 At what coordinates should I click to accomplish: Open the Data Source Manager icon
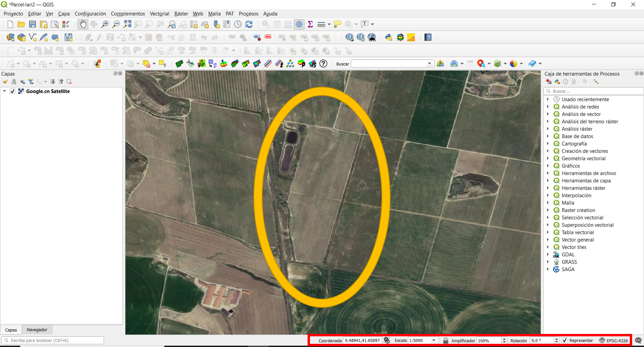(x=10, y=38)
